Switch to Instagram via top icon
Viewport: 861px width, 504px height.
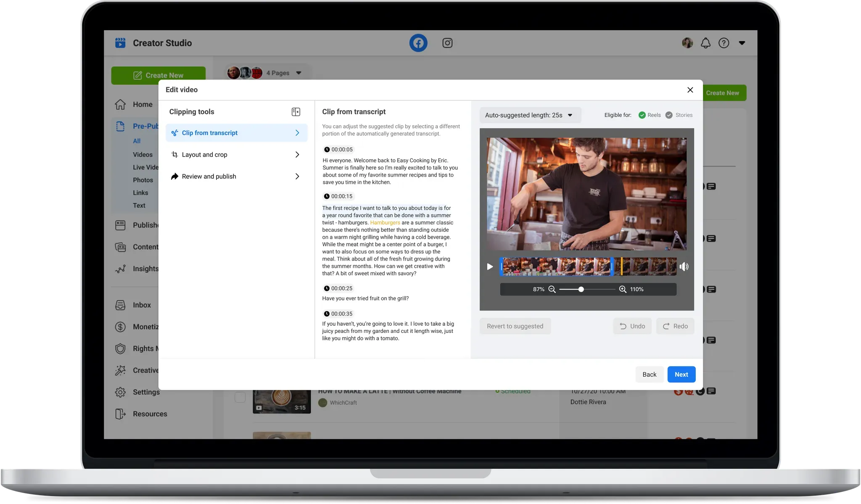click(x=447, y=43)
